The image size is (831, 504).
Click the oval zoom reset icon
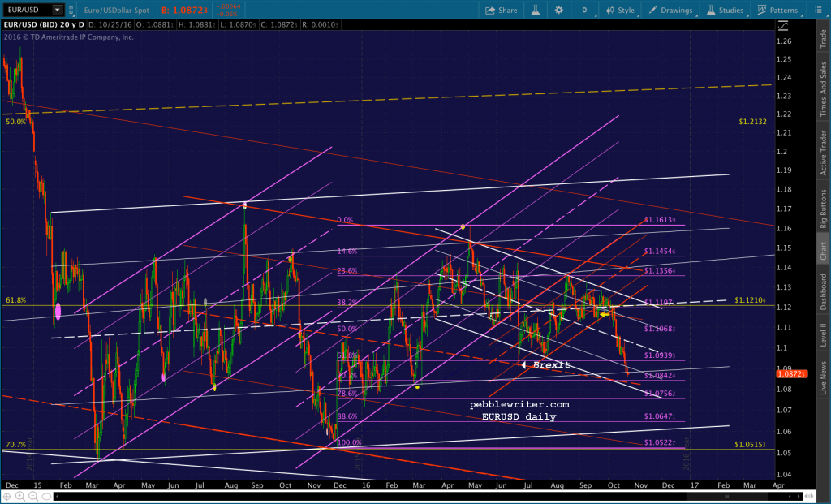(x=46, y=497)
